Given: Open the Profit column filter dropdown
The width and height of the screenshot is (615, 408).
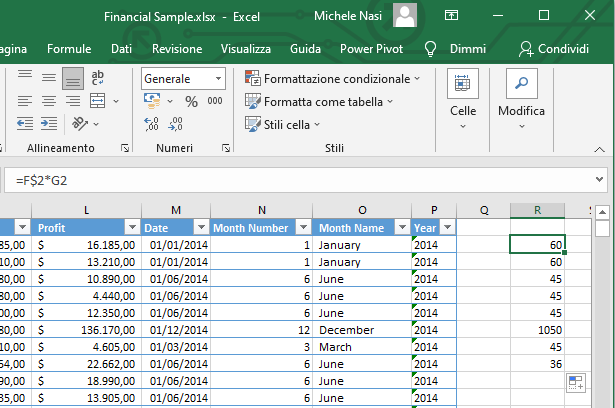Looking at the screenshot, I should click(x=130, y=227).
